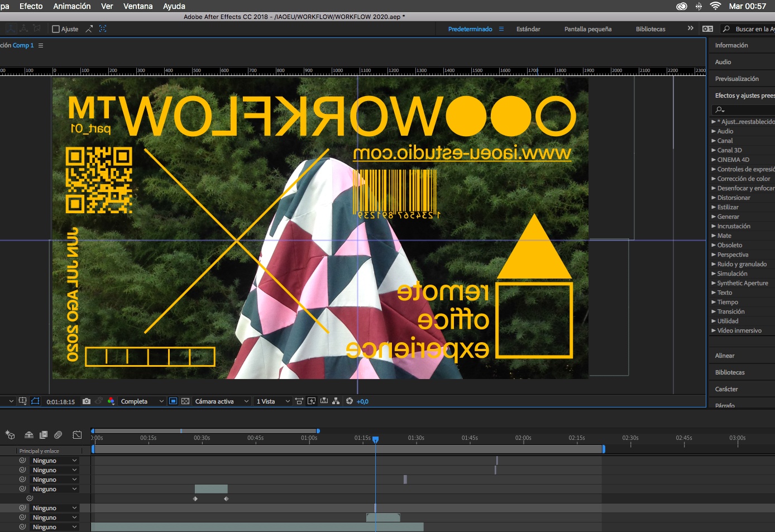Open the Efecto menu
The image size is (775, 532).
click(x=31, y=6)
